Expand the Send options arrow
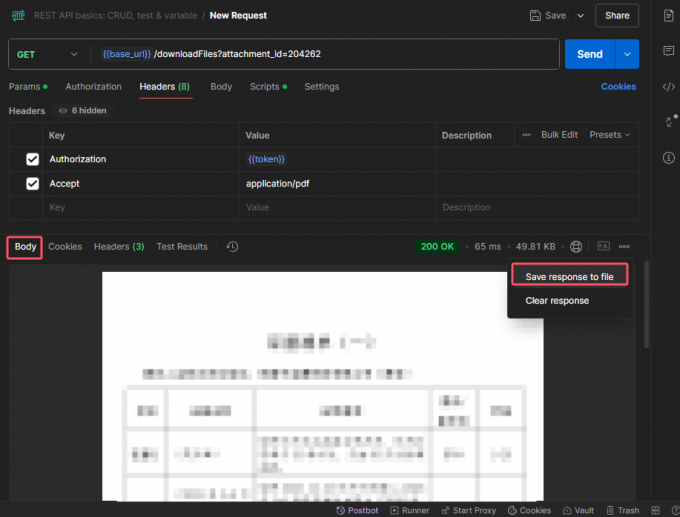680x517 pixels. 627,54
